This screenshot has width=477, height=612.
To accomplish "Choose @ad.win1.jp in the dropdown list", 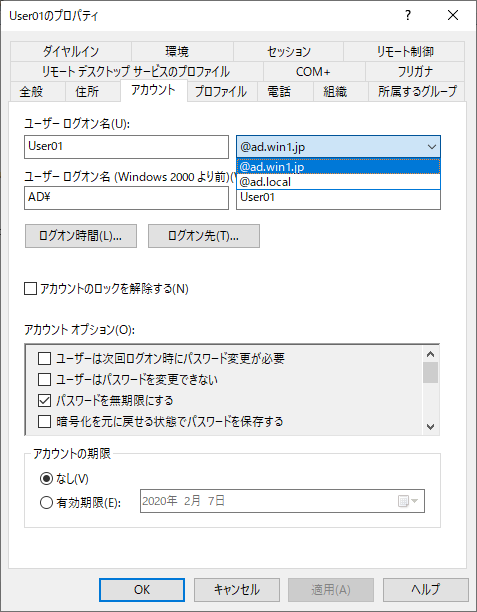I will 338,167.
